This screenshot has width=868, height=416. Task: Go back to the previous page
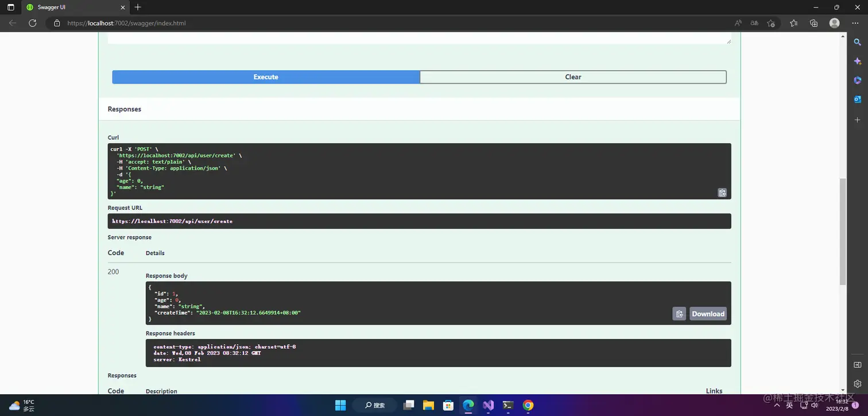[13, 23]
